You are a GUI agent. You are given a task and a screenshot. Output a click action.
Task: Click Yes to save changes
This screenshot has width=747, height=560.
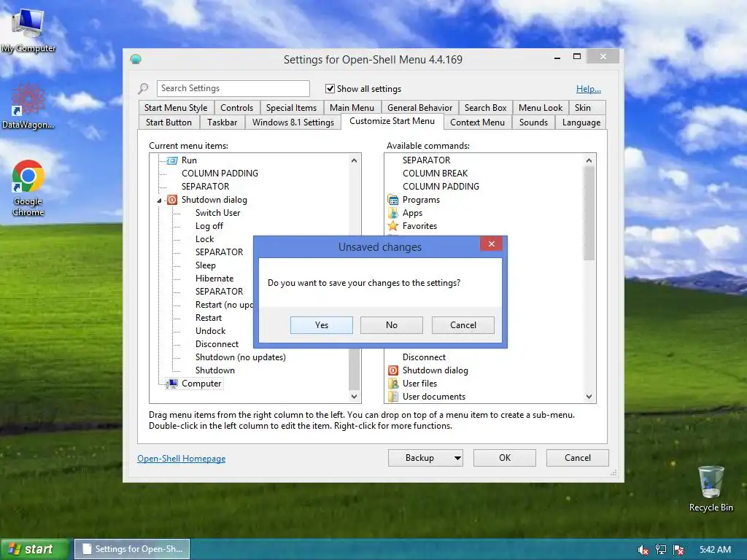click(x=322, y=325)
